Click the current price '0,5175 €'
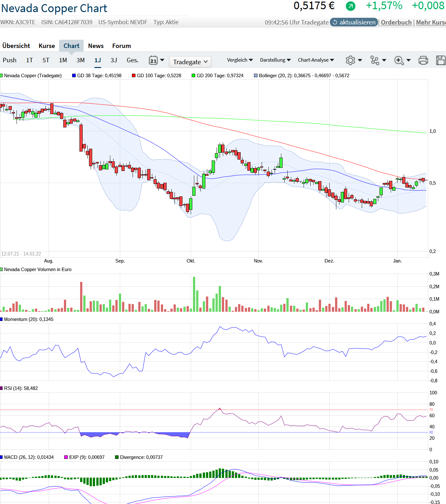The width and height of the screenshot is (446, 504). point(314,5)
